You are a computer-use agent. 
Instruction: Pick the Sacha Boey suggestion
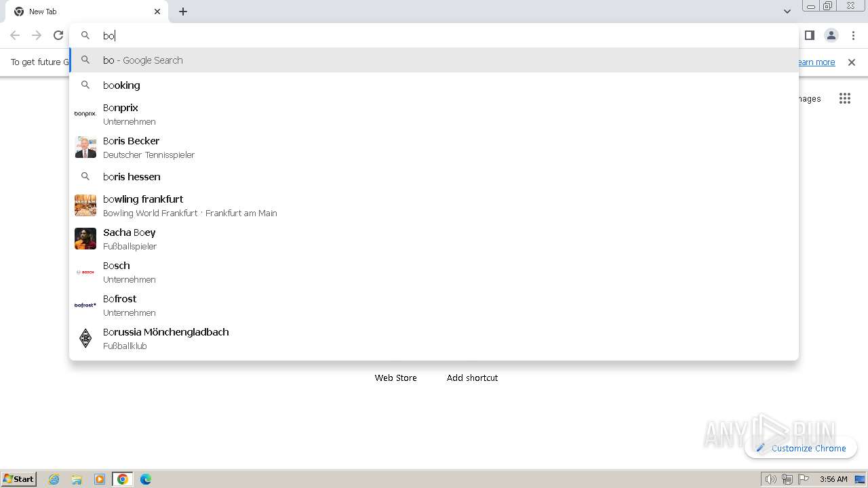434,239
